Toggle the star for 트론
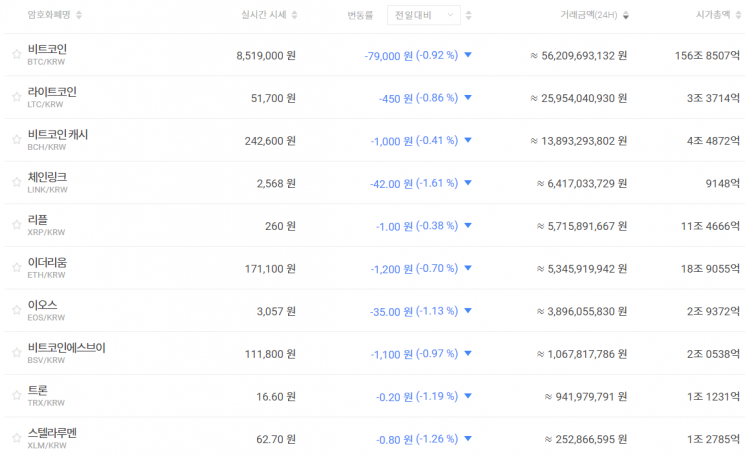 [x=17, y=395]
